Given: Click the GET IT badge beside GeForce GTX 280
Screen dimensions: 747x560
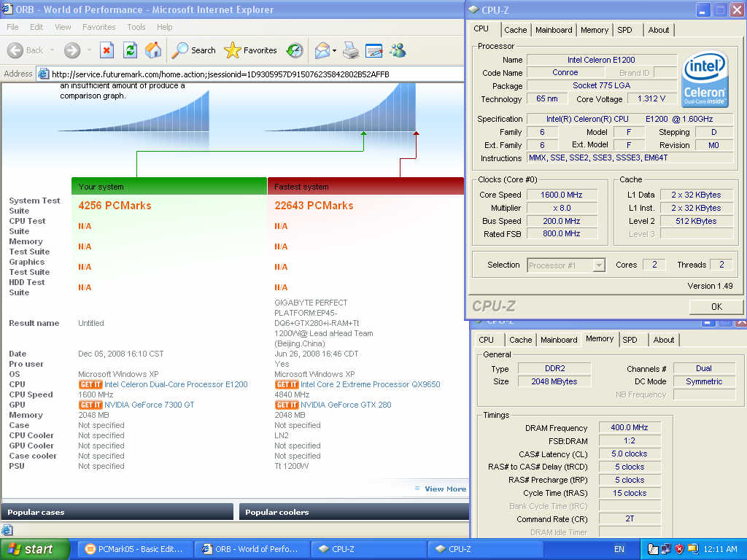Looking at the screenshot, I should [286, 405].
